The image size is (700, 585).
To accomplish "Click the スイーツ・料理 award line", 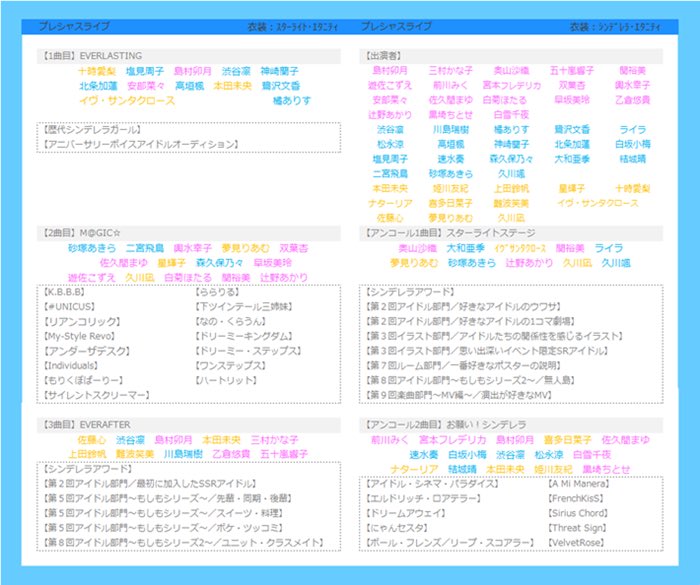I will 163,514.
